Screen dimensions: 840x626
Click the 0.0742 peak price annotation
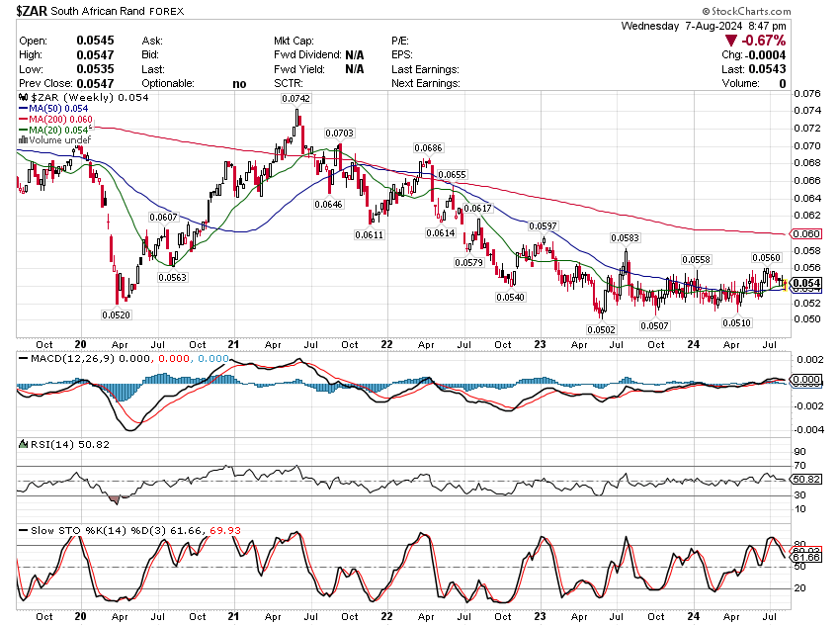[294, 99]
